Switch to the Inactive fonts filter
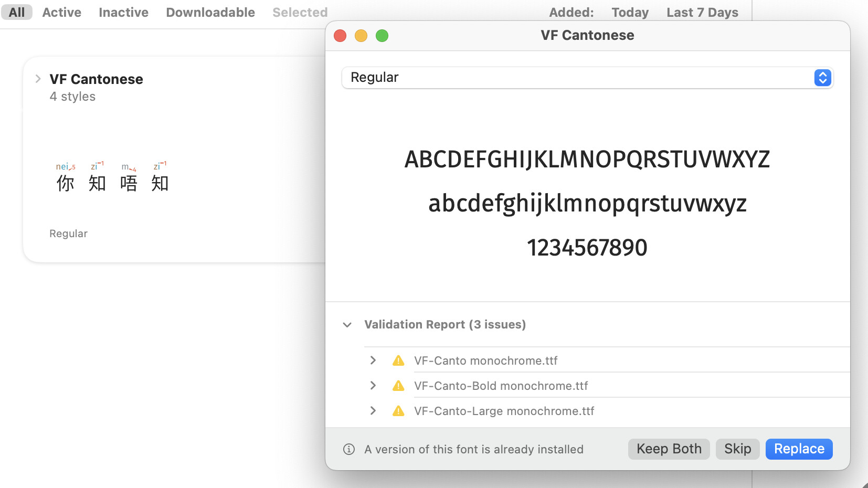The image size is (868, 488). (123, 12)
